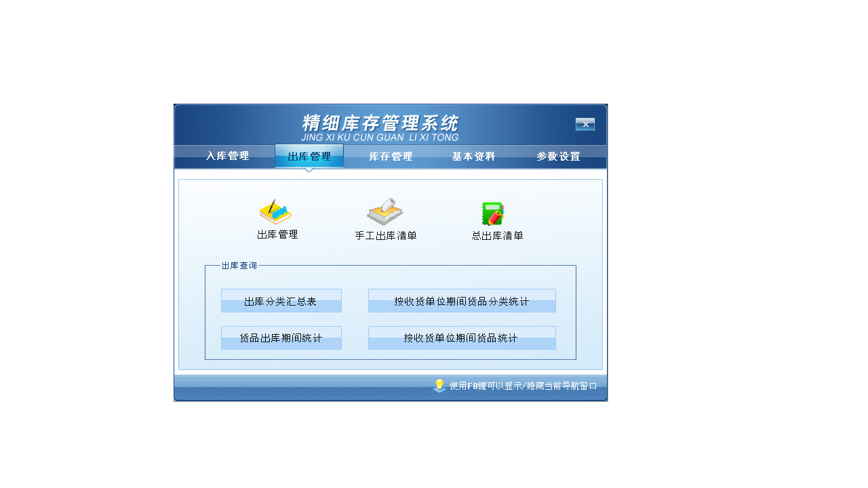Image resolution: width=868 pixels, height=488 pixels.
Task: Open the 基本资料 menu
Action: click(x=473, y=156)
